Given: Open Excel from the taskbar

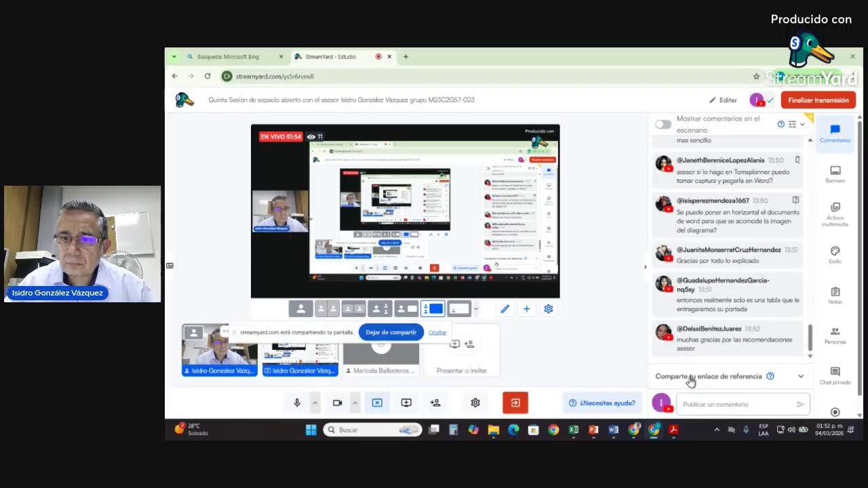Looking at the screenshot, I should tap(574, 430).
